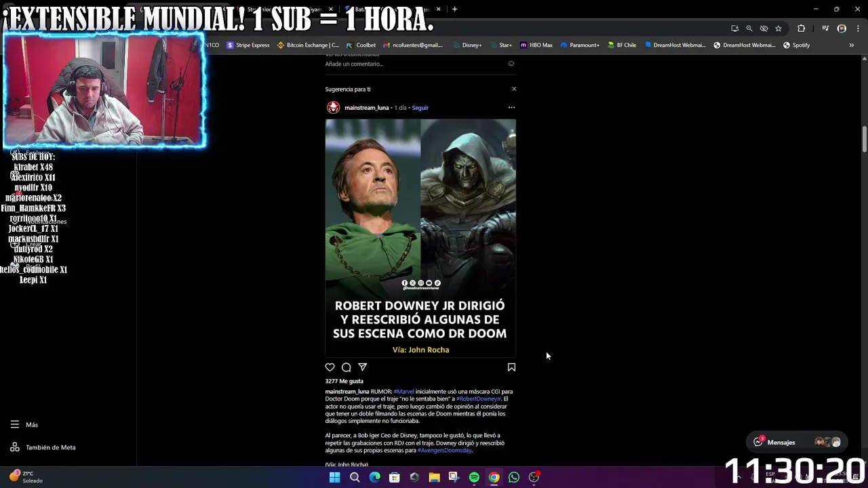Expand hidden bookmarks chevron
This screenshot has height=488, width=868.
(x=851, y=45)
